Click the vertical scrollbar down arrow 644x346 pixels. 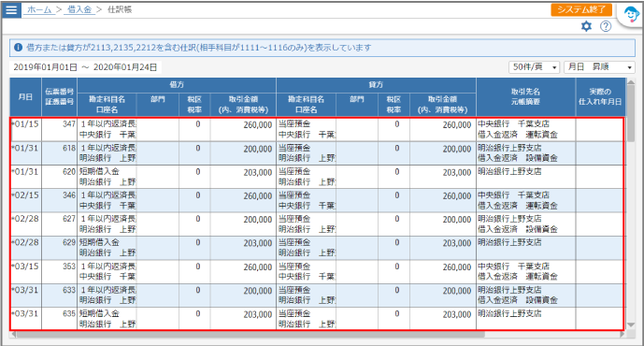point(631,325)
